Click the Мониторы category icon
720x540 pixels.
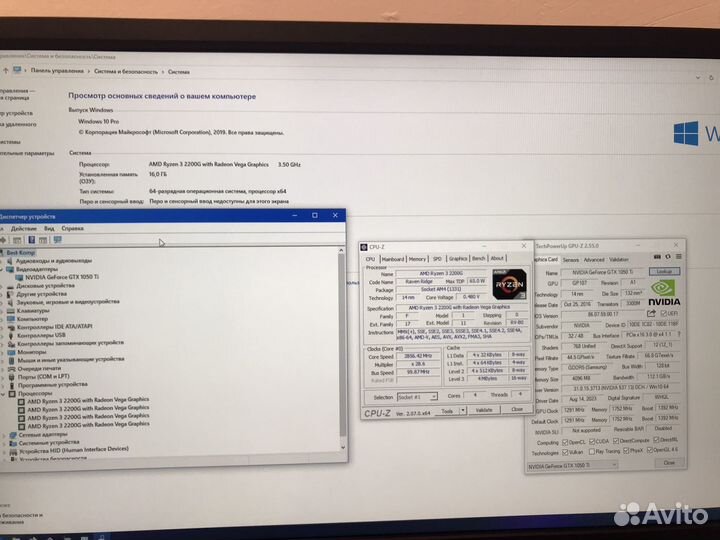[x=11, y=352]
